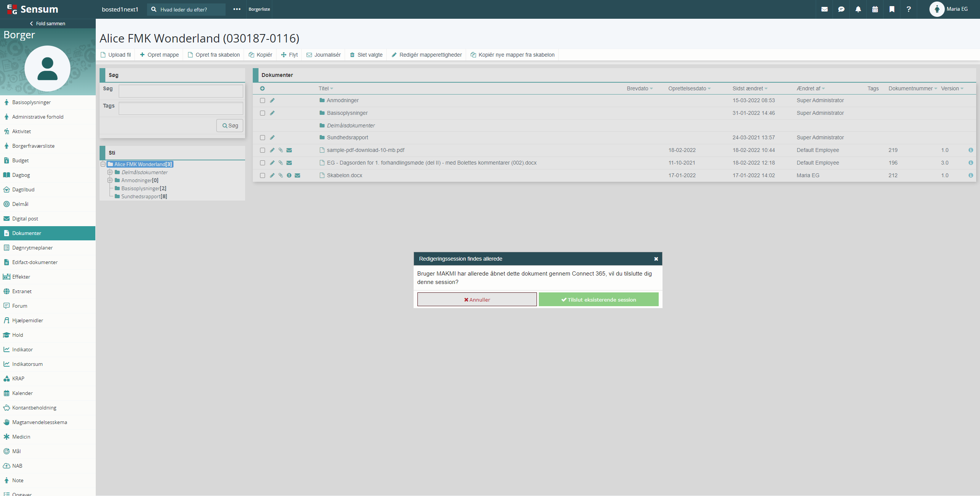Screen dimensions: 980x496
Task: Expand Anmodninger node in Sti tree
Action: click(x=110, y=180)
